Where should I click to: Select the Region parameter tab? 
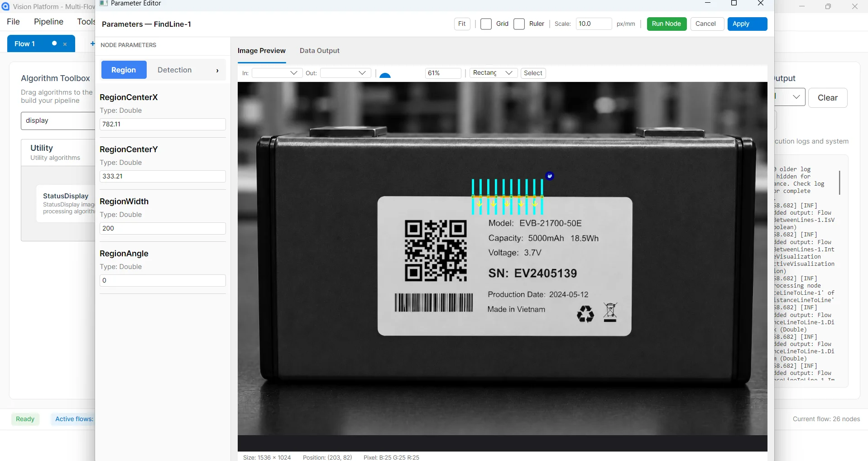pos(124,70)
